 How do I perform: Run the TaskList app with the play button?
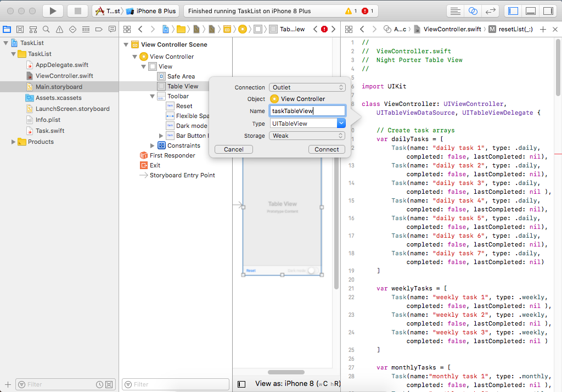[53, 11]
